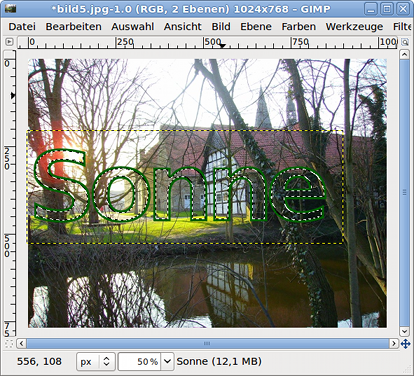Open the Farben menu
The width and height of the screenshot is (414, 376).
pos(299,27)
